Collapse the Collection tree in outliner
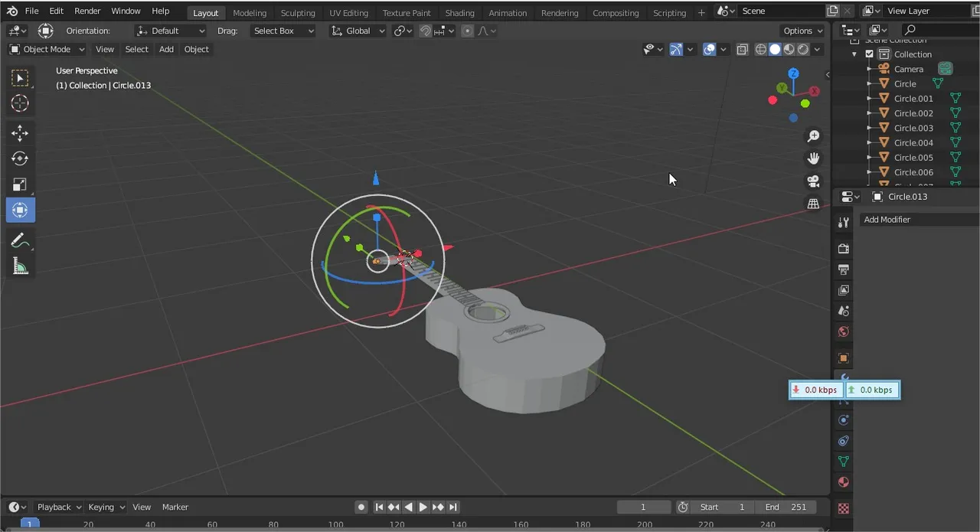The width and height of the screenshot is (980, 532). 854,54
